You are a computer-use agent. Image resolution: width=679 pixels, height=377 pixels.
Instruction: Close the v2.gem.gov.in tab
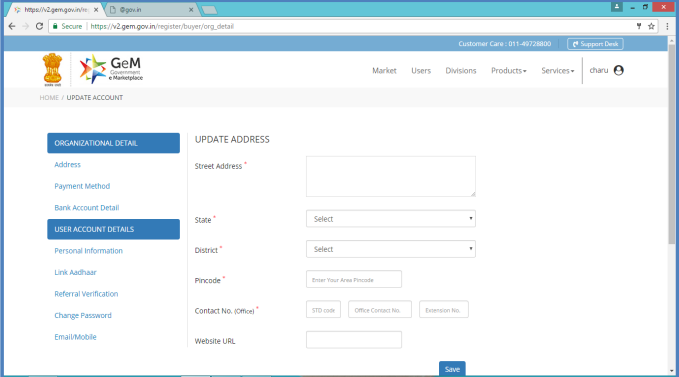(96, 10)
